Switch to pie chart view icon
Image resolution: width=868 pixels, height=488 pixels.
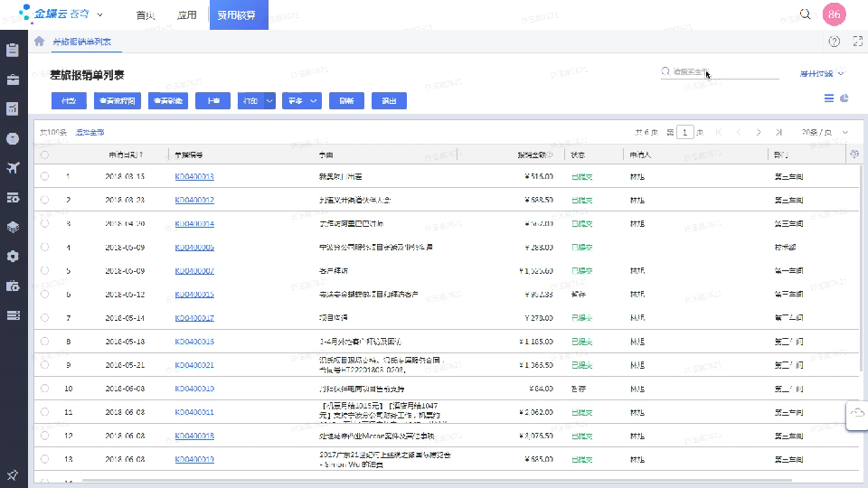click(x=844, y=98)
